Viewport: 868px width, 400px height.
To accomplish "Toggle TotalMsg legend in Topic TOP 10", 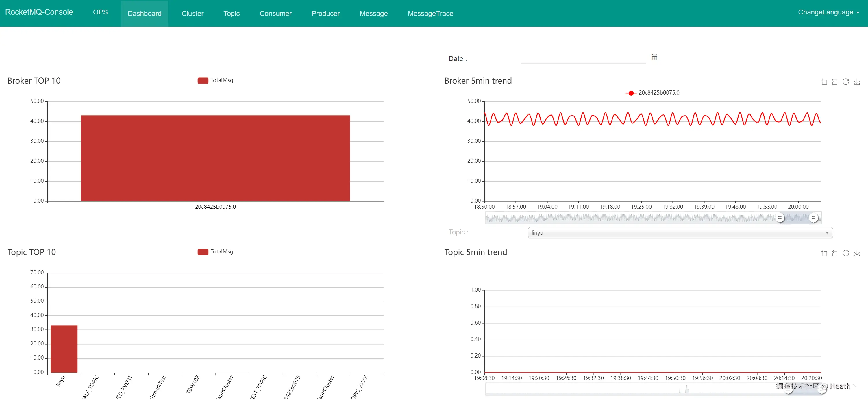I will [x=215, y=252].
